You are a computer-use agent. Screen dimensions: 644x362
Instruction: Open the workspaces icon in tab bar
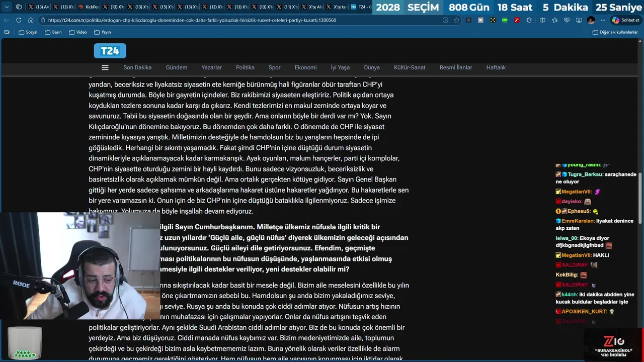click(19, 7)
